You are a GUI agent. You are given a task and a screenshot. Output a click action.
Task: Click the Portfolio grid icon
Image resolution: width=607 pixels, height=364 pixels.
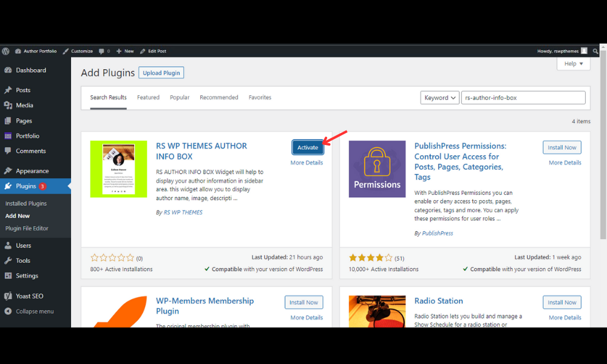(x=8, y=136)
